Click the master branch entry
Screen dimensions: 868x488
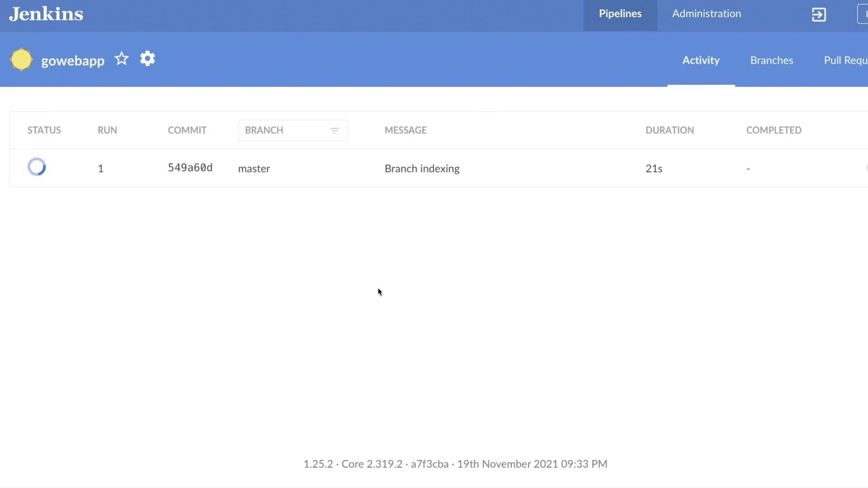[254, 169]
